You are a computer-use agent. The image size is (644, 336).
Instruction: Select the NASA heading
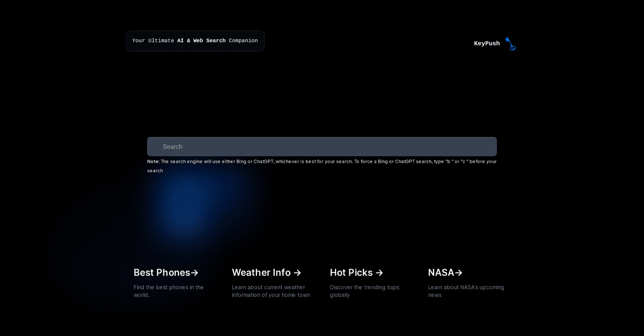tap(441, 273)
